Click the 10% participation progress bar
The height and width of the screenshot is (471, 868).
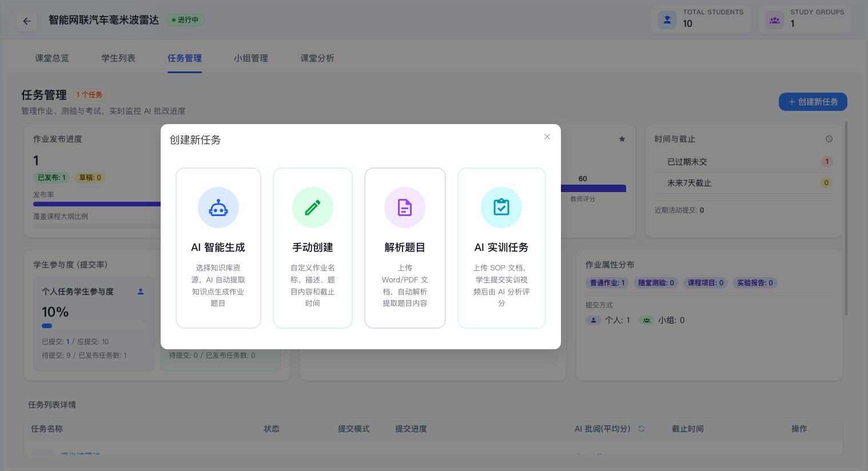(x=93, y=326)
